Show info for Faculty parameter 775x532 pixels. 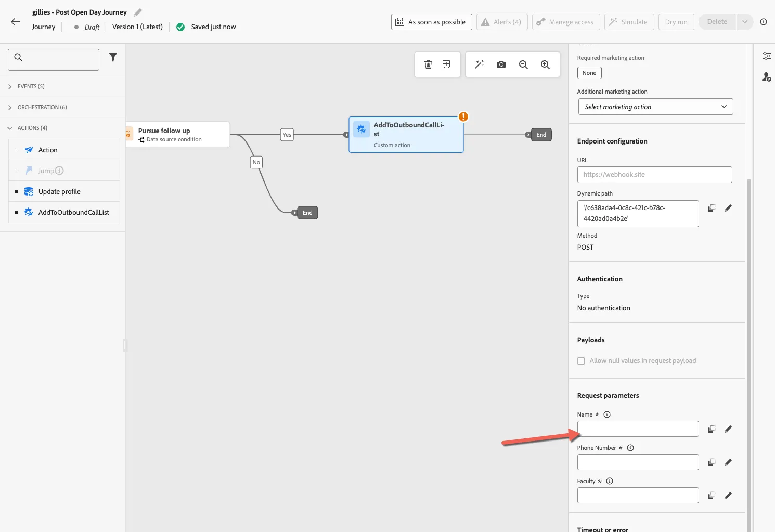[x=610, y=481]
